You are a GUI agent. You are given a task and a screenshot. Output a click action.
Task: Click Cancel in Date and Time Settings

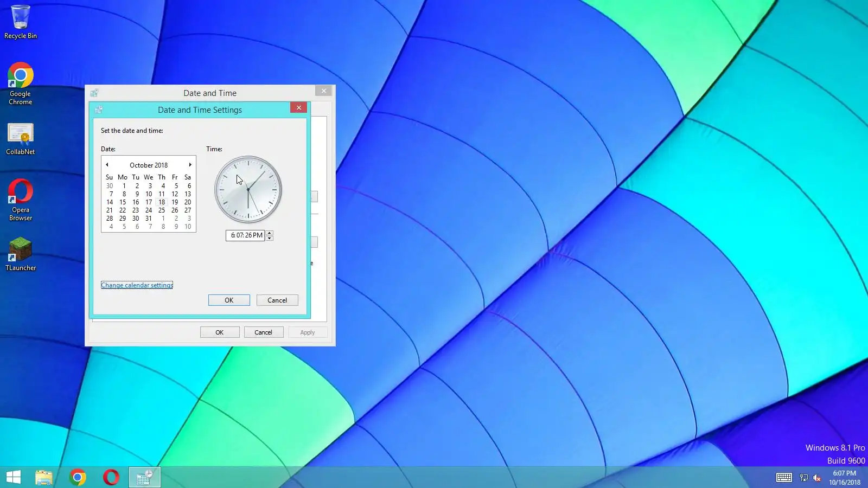pyautogui.click(x=277, y=300)
